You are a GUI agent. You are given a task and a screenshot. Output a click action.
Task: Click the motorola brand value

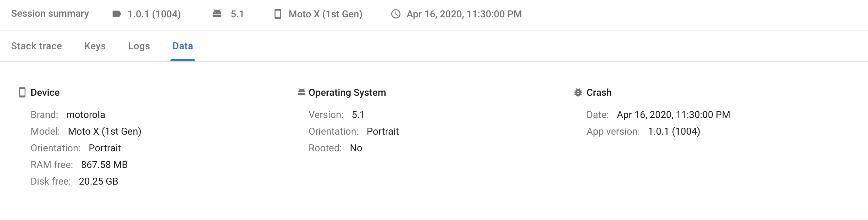point(85,115)
